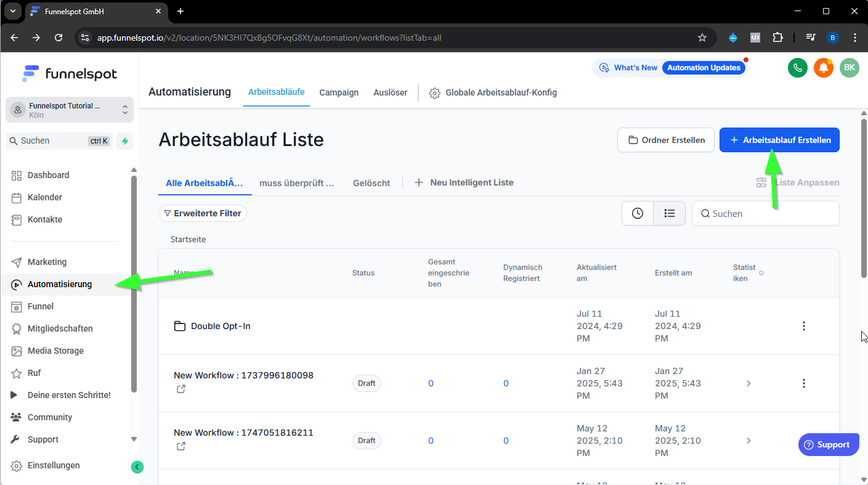Open three-dot menu for Double Opt-In folder
The image size is (868, 485).
point(803,326)
